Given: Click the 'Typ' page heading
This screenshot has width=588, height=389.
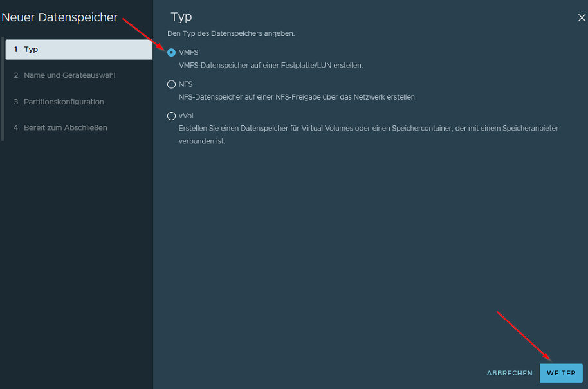Looking at the screenshot, I should 181,17.
